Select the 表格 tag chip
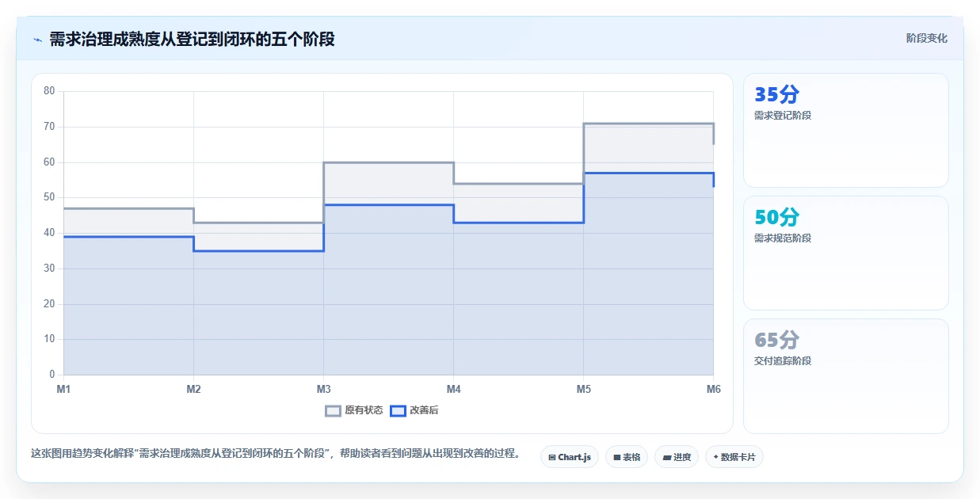980x499 pixels. (x=627, y=457)
